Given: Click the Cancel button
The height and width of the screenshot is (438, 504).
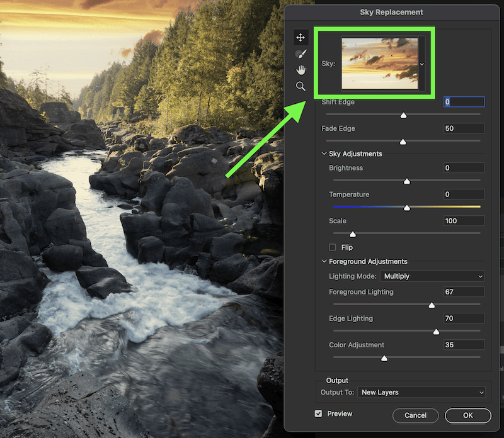Looking at the screenshot, I should pos(415,415).
